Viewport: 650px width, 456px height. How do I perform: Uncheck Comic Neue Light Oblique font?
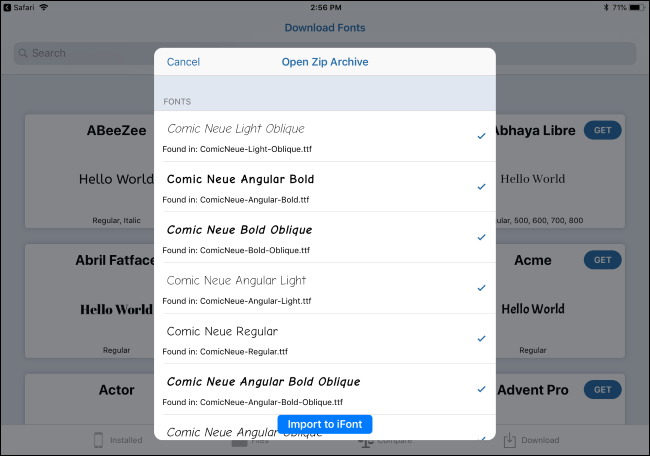point(481,136)
